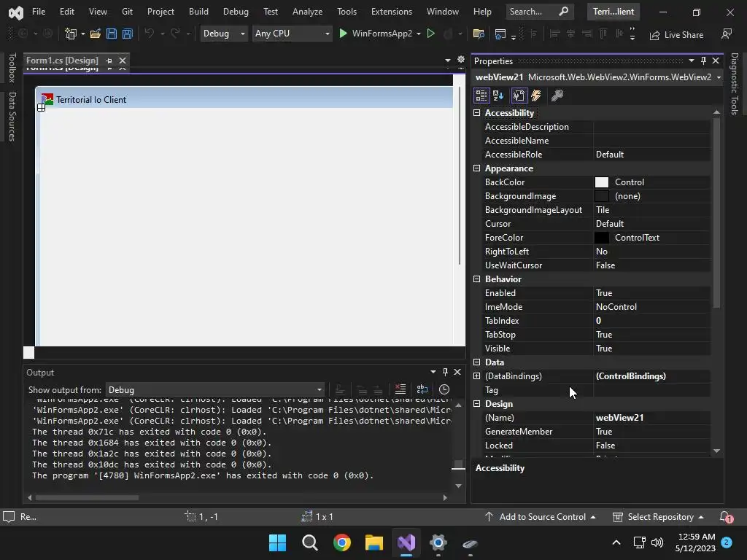
Task: Click the Search box in title bar
Action: (x=539, y=12)
